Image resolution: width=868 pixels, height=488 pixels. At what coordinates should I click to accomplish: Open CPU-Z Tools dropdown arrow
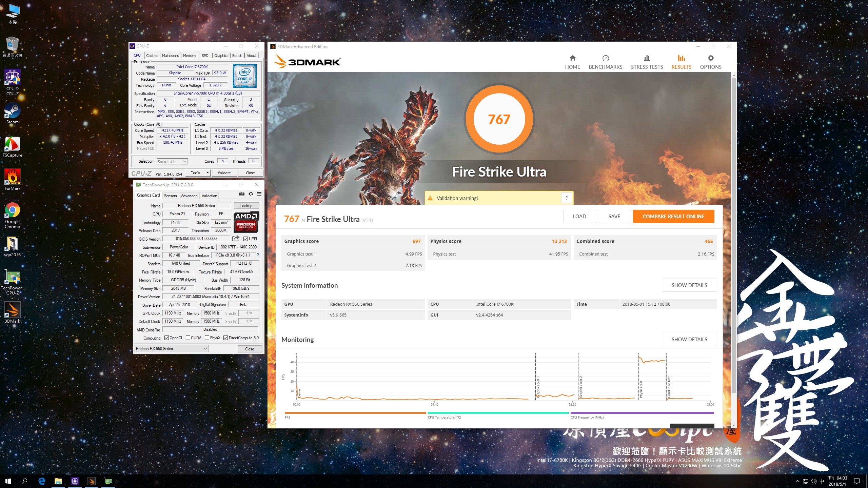208,173
